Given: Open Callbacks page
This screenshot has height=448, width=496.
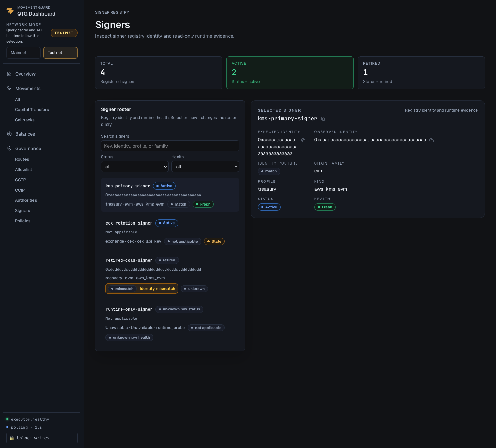Looking at the screenshot, I should [25, 120].
